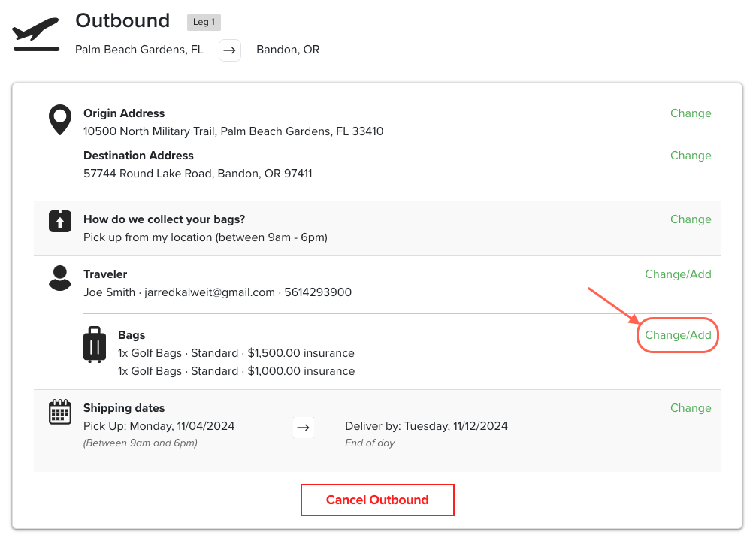
Task: Change the Shipping dates
Action: click(691, 408)
